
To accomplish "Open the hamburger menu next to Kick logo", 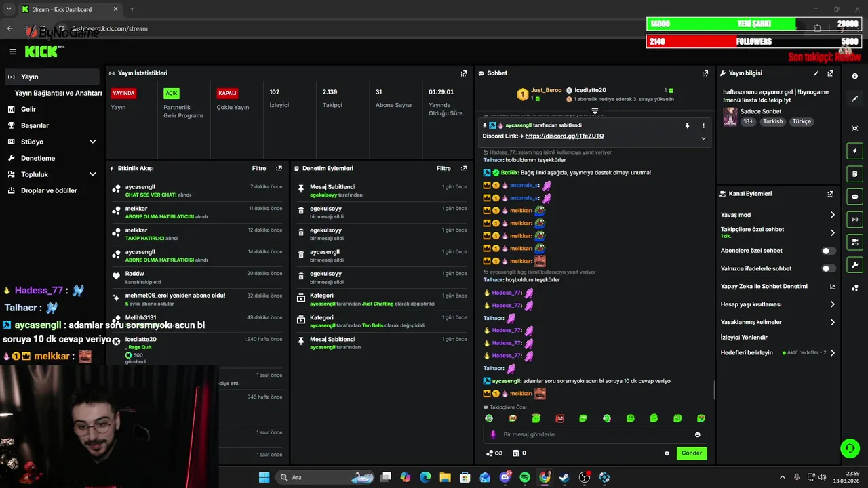I will [13, 52].
